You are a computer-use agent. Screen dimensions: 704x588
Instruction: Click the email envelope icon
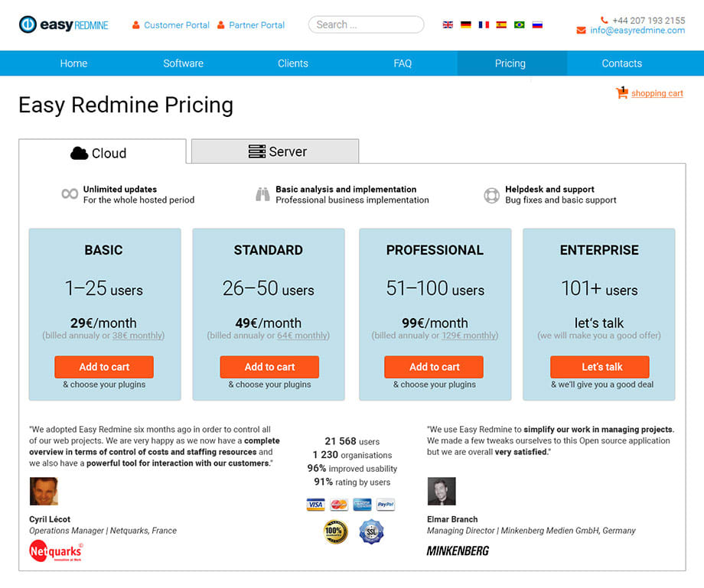[581, 31]
